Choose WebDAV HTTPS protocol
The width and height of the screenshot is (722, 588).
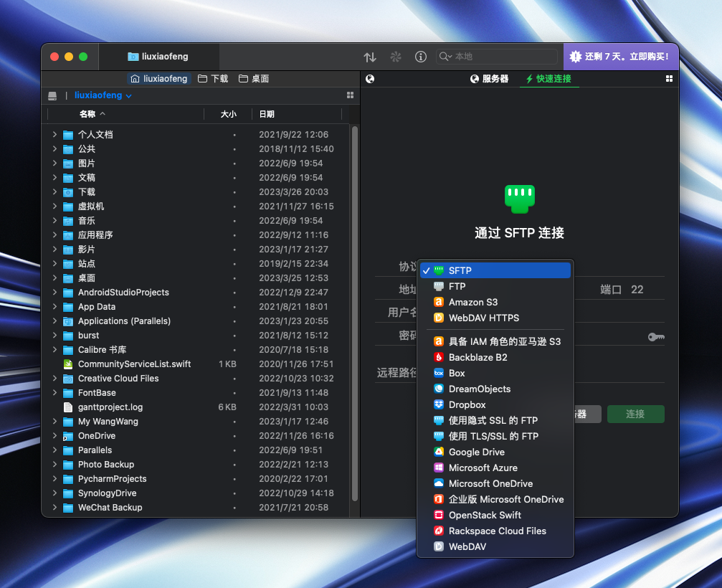(x=495, y=318)
